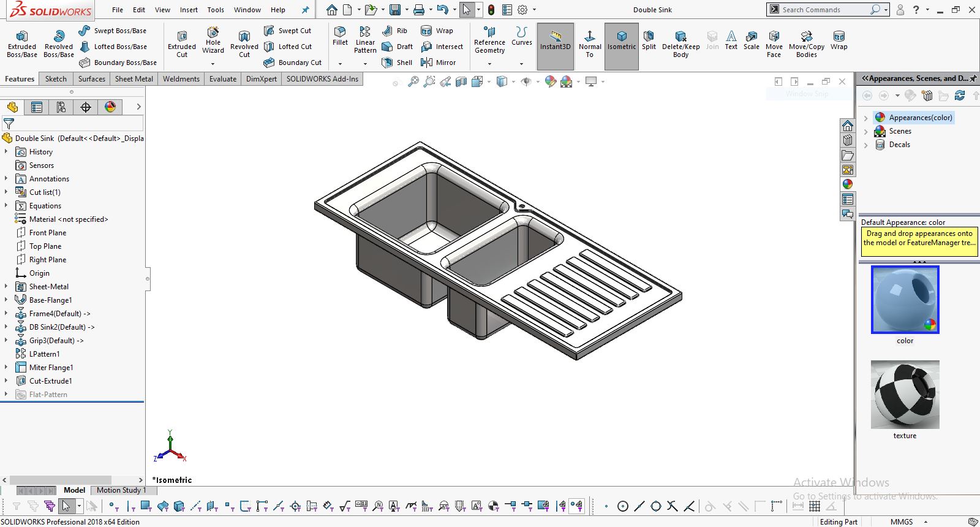Click the Search Commands field
980x527 pixels.
coord(824,10)
